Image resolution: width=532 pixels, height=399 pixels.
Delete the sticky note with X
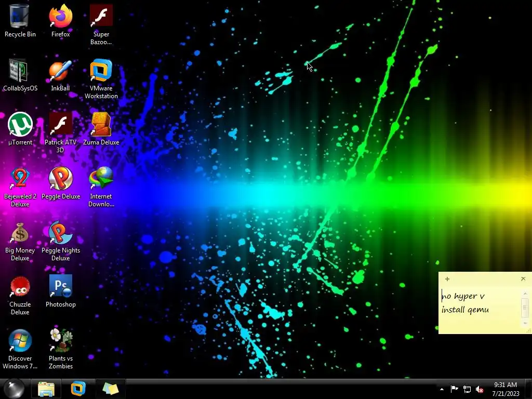point(523,279)
